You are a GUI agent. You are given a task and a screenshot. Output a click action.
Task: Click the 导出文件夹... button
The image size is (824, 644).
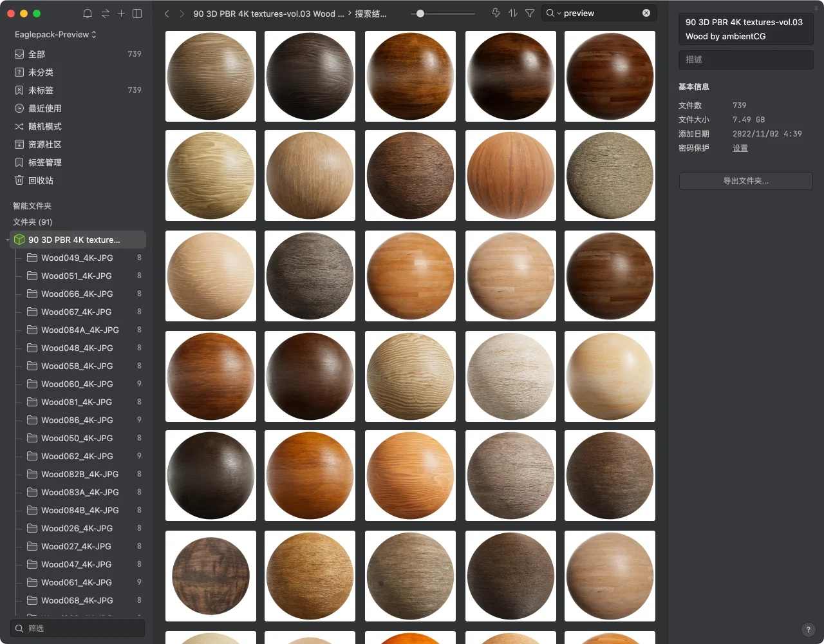click(745, 181)
